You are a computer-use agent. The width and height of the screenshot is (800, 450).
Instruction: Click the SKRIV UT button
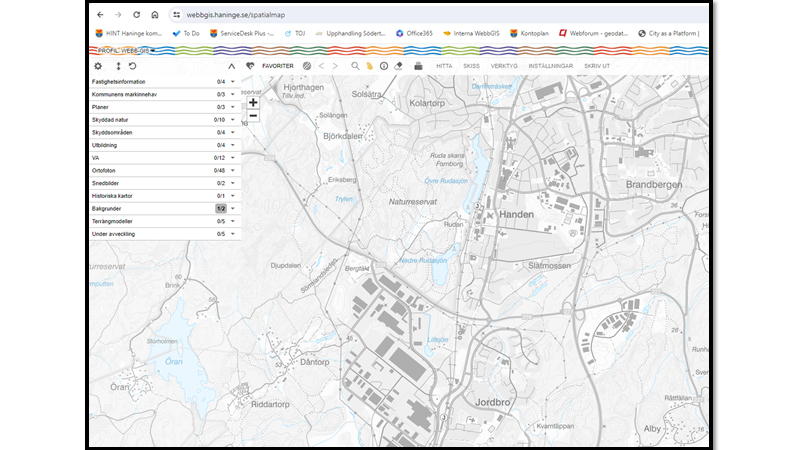pyautogui.click(x=598, y=66)
